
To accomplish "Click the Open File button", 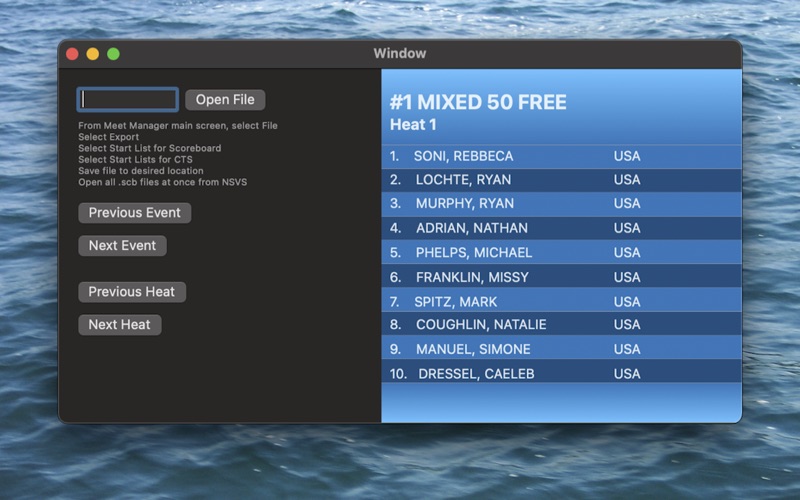I will tap(225, 99).
